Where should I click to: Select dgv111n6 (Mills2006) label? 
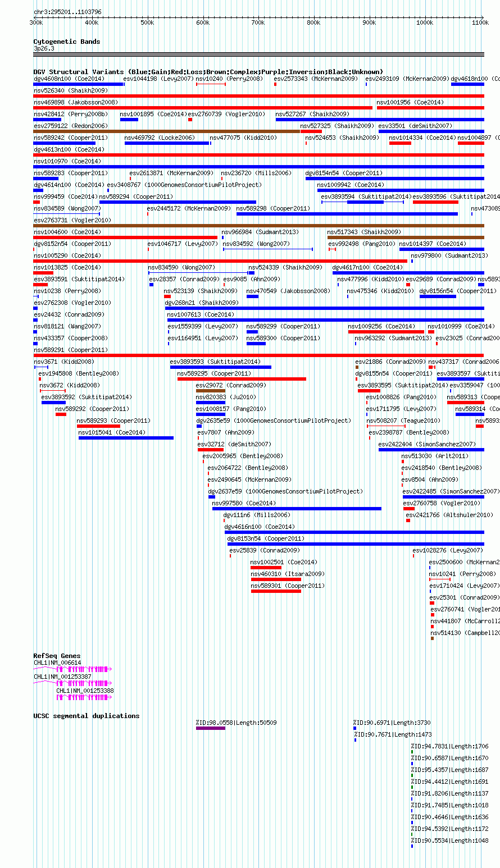pyautogui.click(x=256, y=515)
